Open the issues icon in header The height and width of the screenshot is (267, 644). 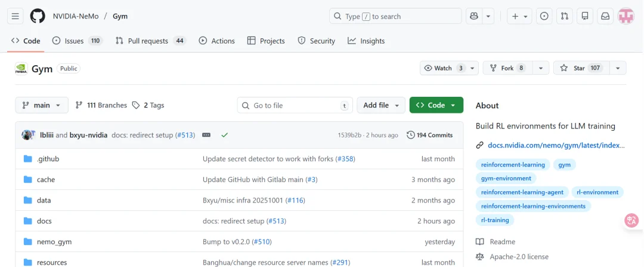(544, 16)
